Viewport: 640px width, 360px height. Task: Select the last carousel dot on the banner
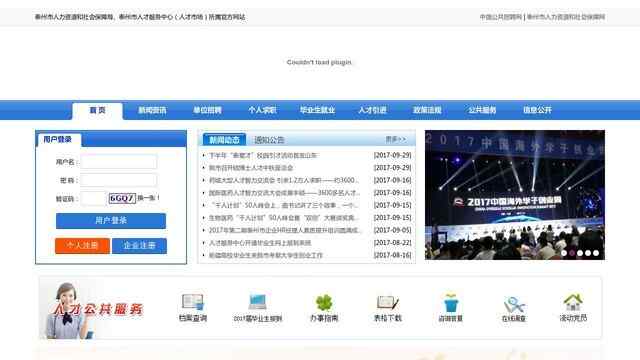pos(596,253)
